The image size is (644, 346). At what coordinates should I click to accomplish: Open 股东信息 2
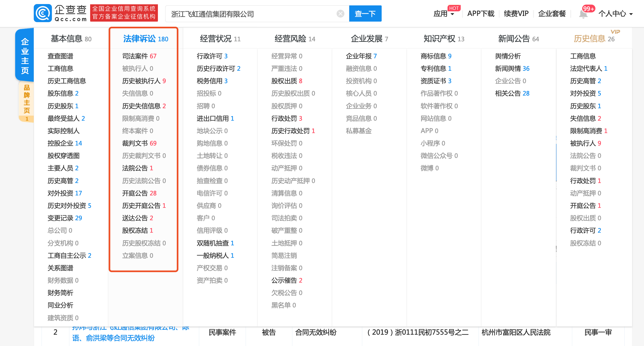pyautogui.click(x=63, y=93)
